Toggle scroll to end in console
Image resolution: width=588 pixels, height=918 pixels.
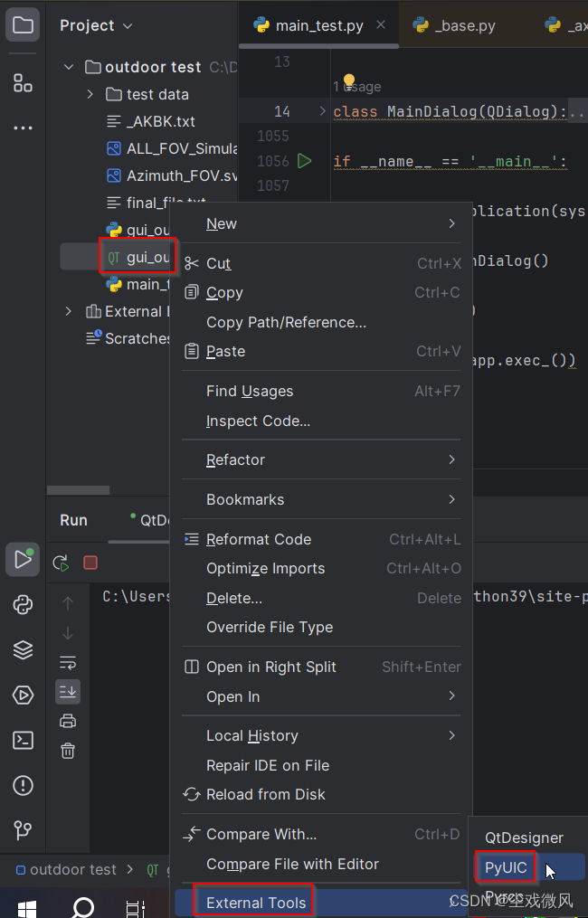[x=67, y=691]
